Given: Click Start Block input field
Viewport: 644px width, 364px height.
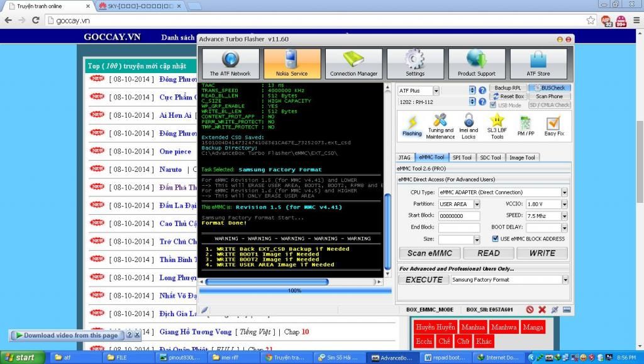Looking at the screenshot, I should pyautogui.click(x=458, y=216).
